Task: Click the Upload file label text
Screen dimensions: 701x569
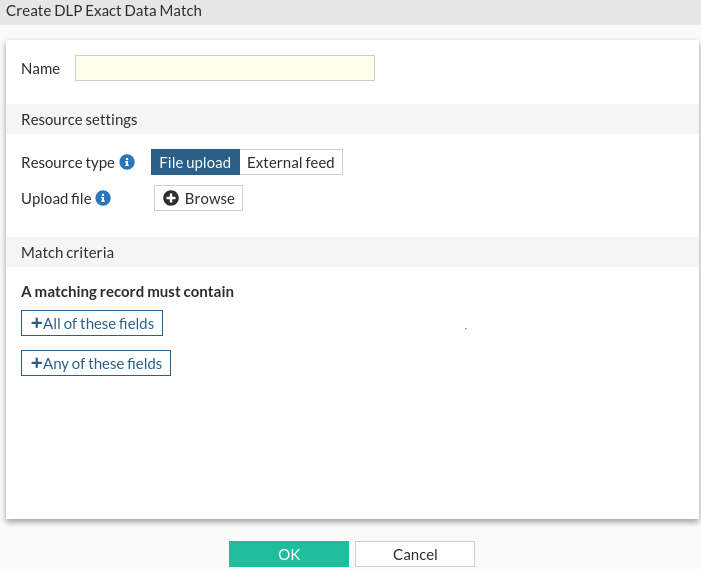Action: 56,198
